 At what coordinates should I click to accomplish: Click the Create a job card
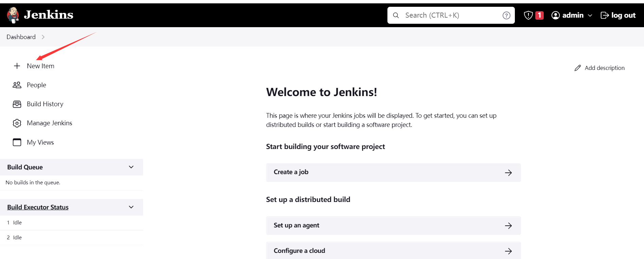[x=394, y=172]
